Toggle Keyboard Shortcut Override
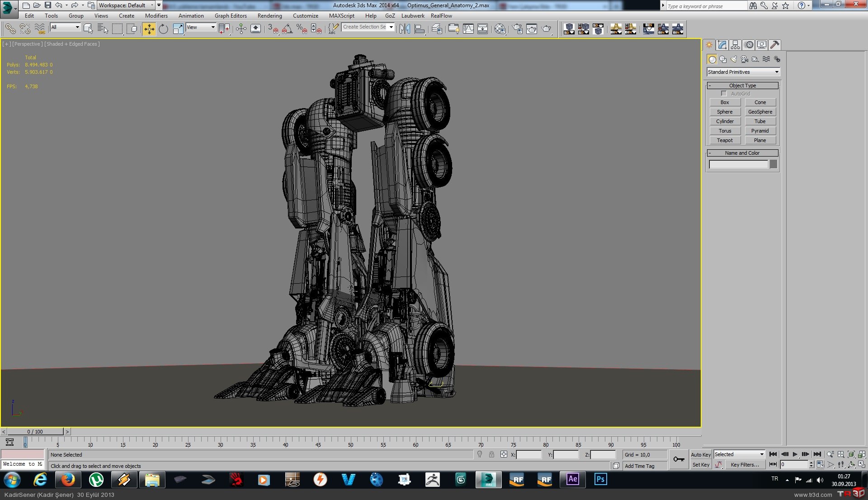The width and height of the screenshot is (868, 500). click(256, 29)
